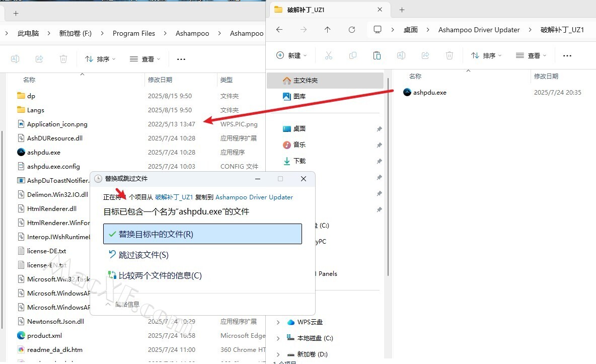Click Copy icon in right toolbar
Image resolution: width=596 pixels, height=364 pixels.
[353, 55]
